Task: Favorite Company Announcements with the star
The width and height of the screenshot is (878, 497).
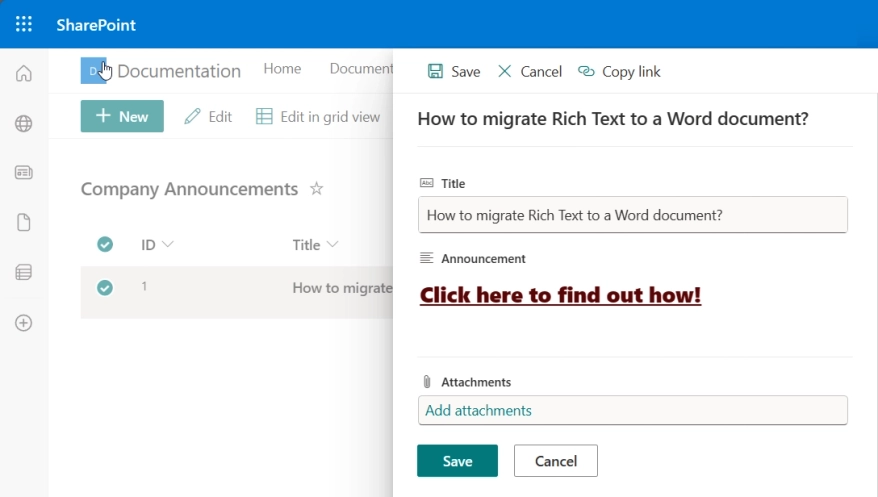Action: click(316, 189)
